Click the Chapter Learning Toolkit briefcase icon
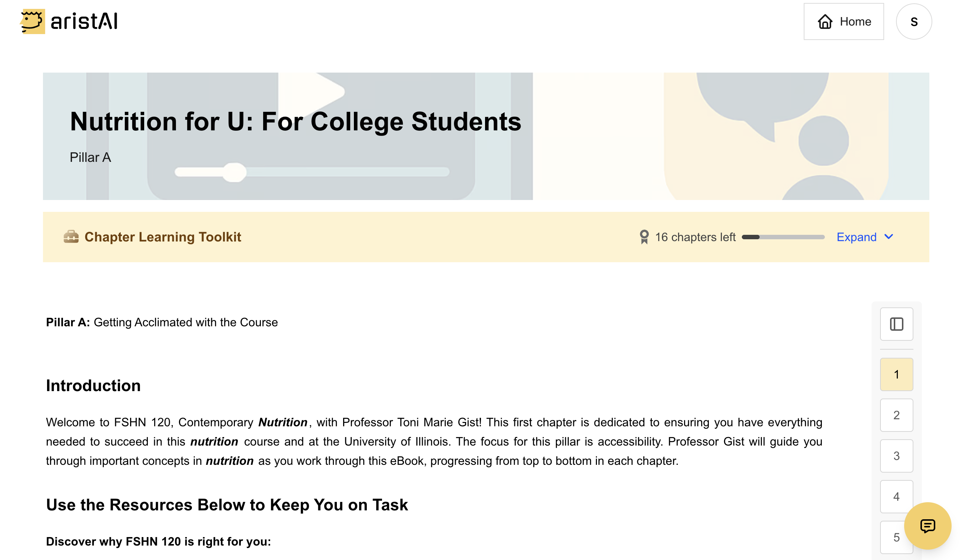Screen dimensions: 979x560 pyautogui.click(x=71, y=237)
